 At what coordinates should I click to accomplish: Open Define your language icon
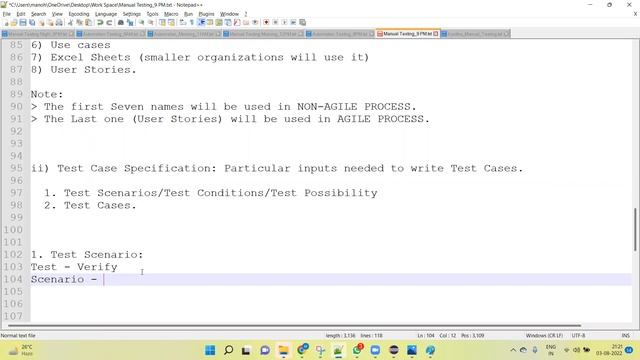(210, 22)
